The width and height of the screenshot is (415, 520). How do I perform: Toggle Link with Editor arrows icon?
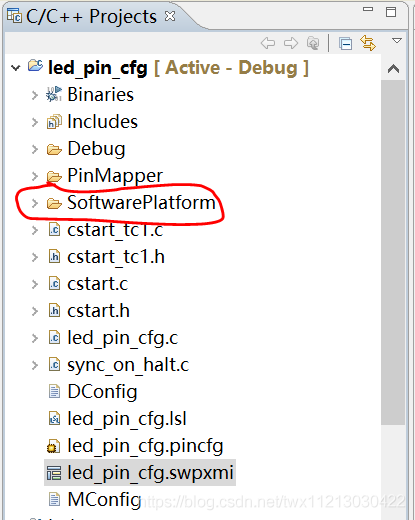pos(368,43)
